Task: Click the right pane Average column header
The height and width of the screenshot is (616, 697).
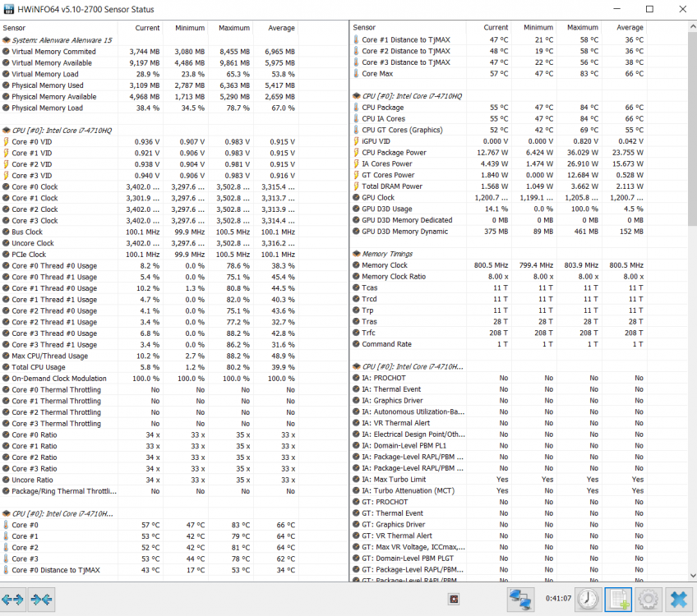Action: pos(630,27)
